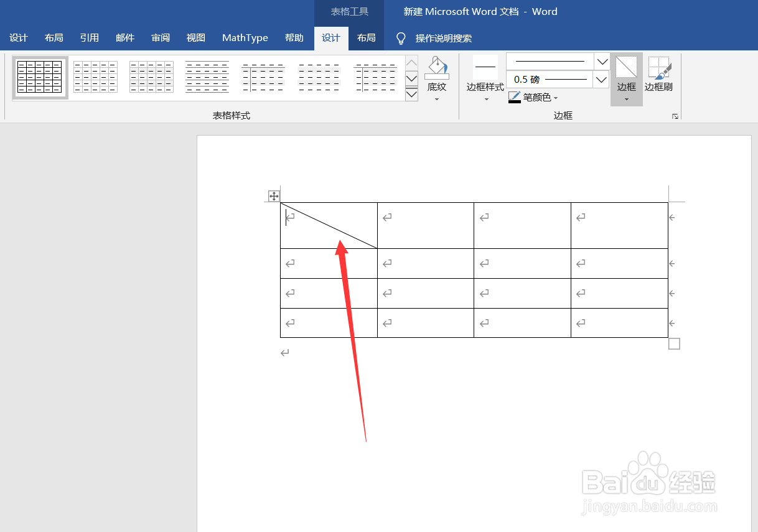Open the 布局 tab beside 引用

(x=54, y=38)
